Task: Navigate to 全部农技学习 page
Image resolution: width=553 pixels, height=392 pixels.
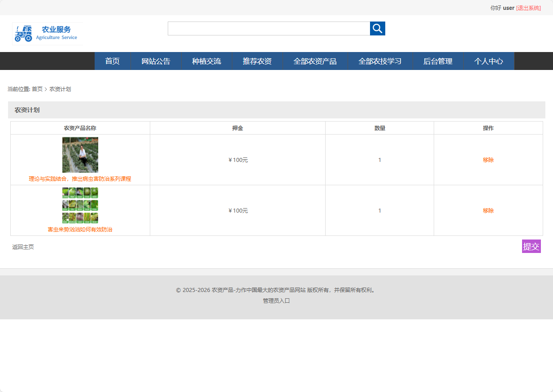Action: (x=380, y=61)
